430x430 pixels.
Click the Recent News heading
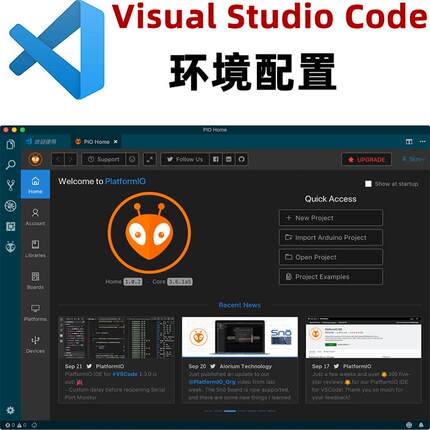click(240, 305)
